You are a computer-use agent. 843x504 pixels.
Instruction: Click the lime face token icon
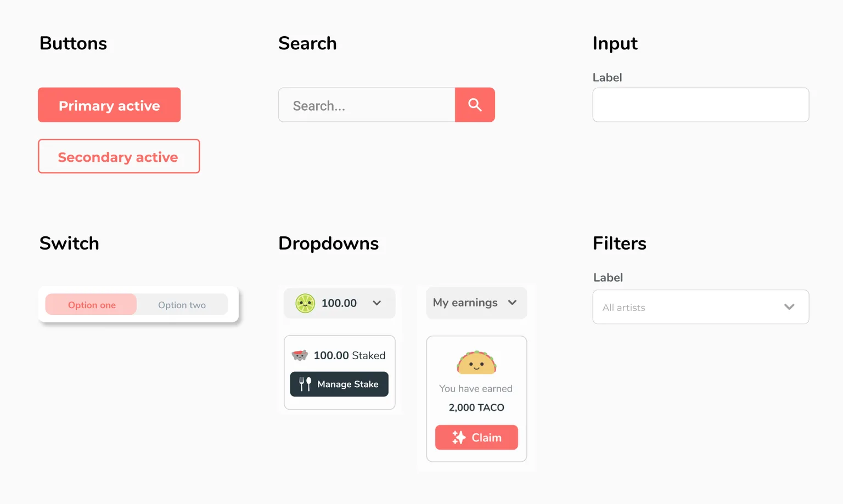coord(305,303)
